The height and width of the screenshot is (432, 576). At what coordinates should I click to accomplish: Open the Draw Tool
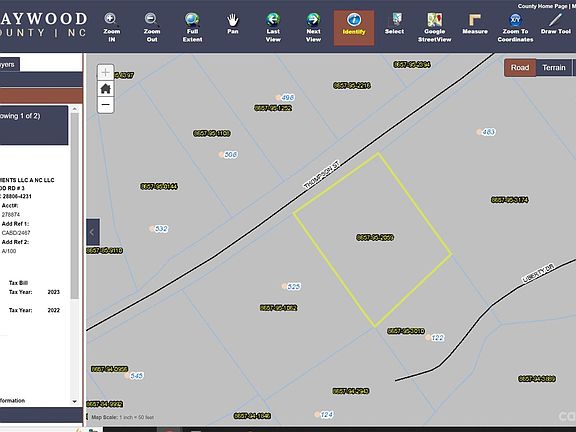click(x=556, y=24)
